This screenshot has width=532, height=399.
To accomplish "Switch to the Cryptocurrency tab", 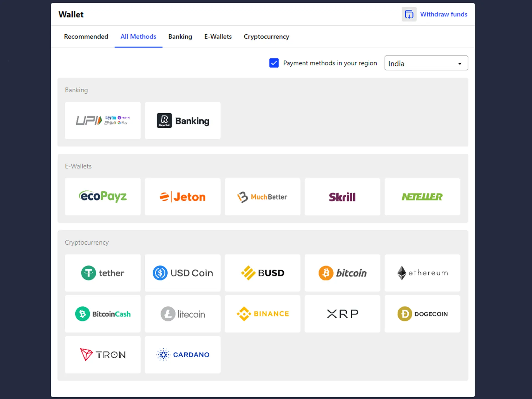I will coord(266,37).
